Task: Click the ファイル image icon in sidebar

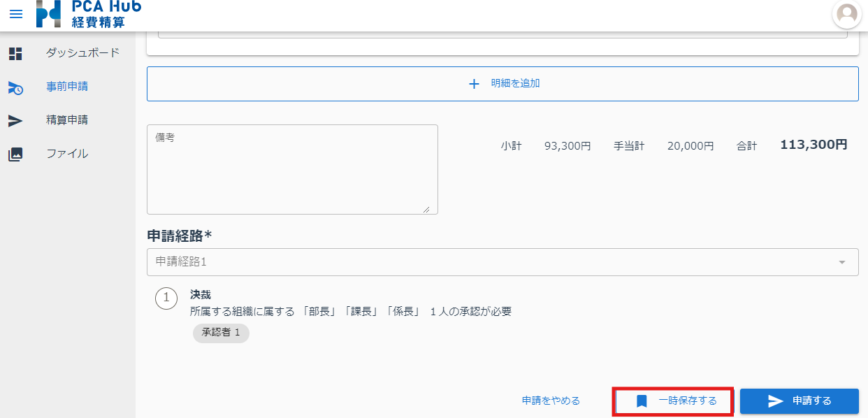Action: [x=15, y=154]
